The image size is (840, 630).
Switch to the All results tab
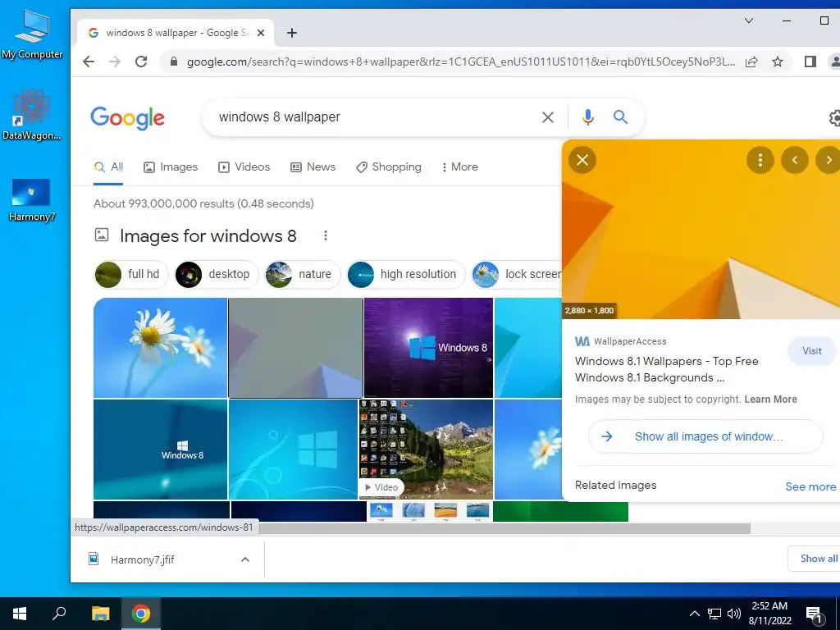(x=108, y=167)
